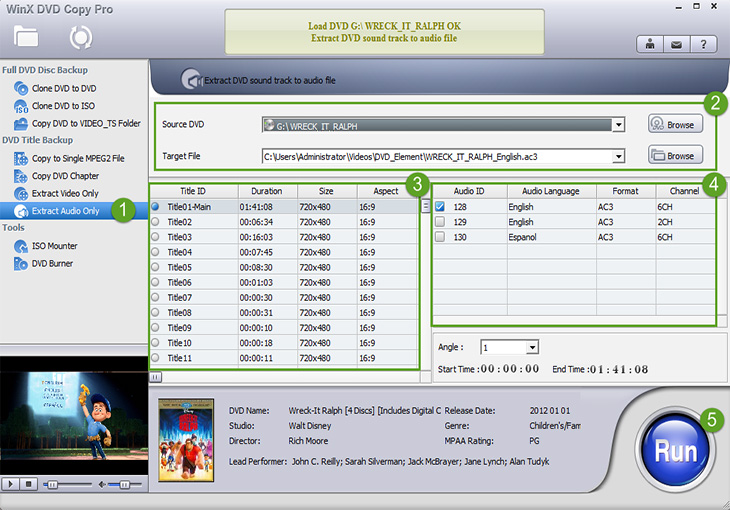Select the Copy DVD Chapter option
This screenshot has width=730, height=510.
coord(65,176)
